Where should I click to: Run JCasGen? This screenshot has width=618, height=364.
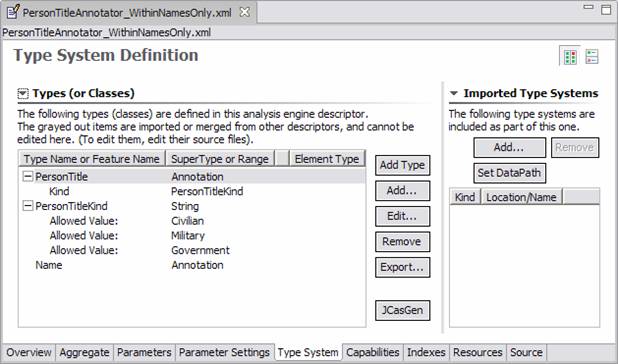[x=402, y=310]
